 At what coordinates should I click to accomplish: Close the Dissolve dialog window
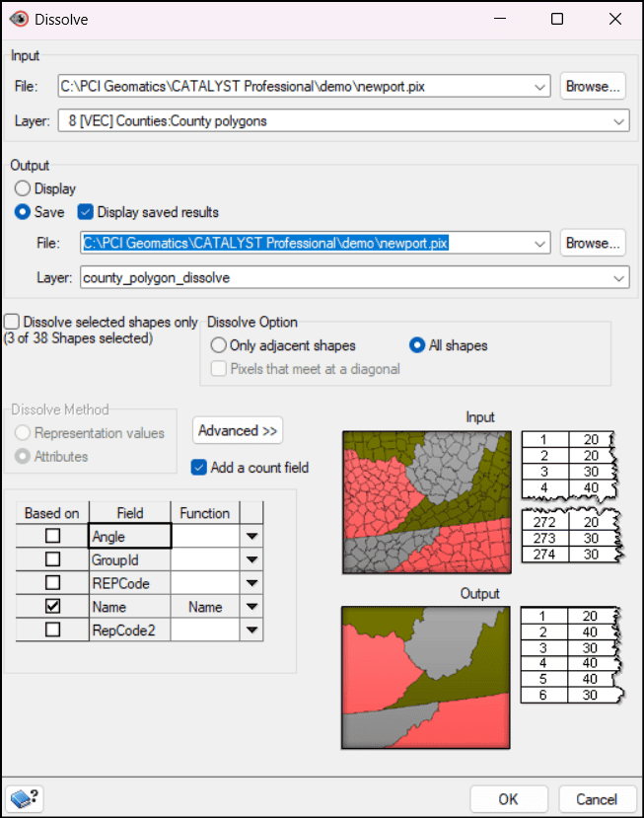pyautogui.click(x=615, y=19)
